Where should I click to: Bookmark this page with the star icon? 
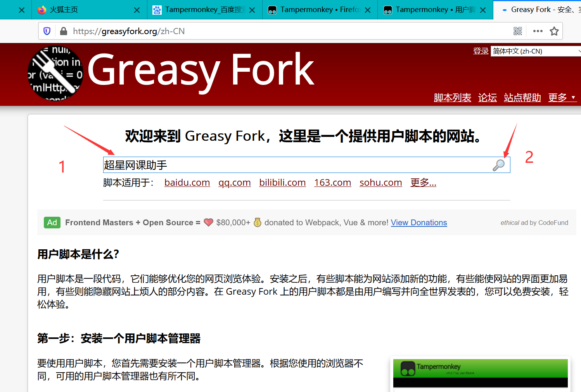(554, 31)
